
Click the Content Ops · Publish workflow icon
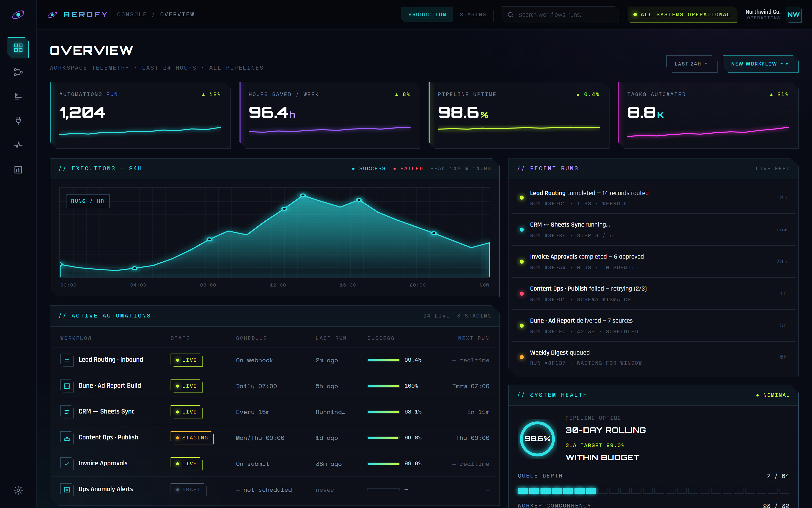[x=67, y=437]
